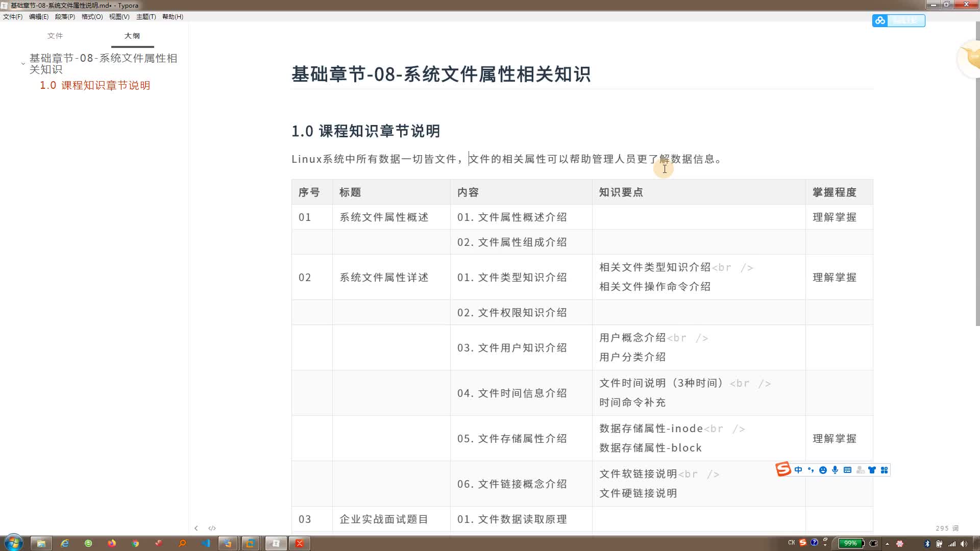Click the grayed user account icon on IME bar

click(x=860, y=470)
